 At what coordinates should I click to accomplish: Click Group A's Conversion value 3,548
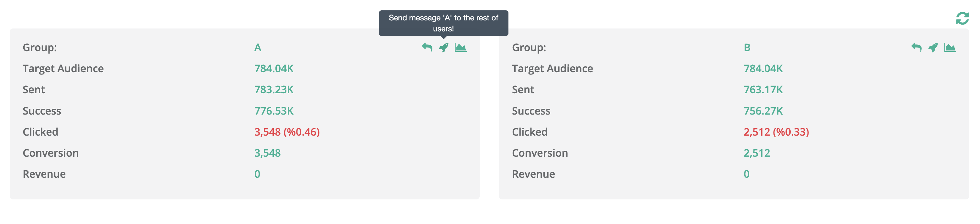point(267,153)
